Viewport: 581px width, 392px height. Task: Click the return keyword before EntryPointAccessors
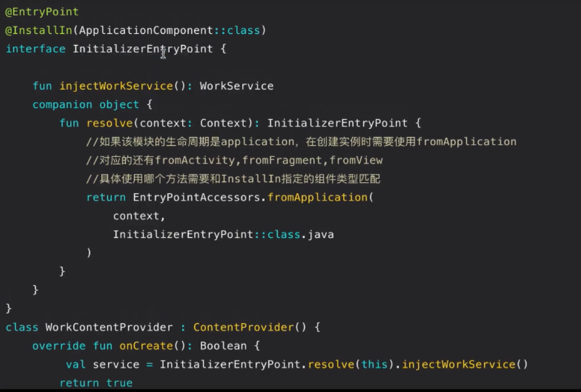coord(106,197)
